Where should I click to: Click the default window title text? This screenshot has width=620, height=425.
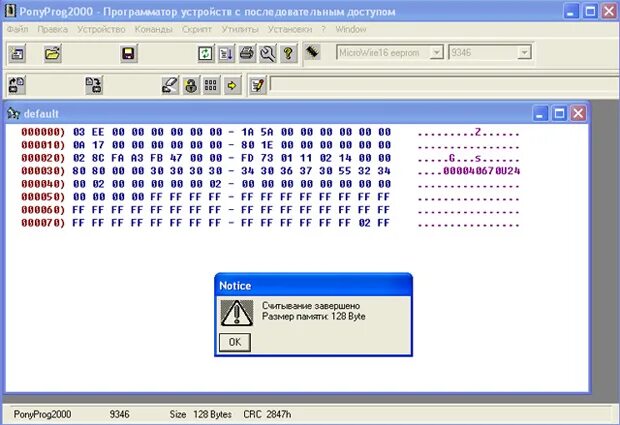click(41, 114)
